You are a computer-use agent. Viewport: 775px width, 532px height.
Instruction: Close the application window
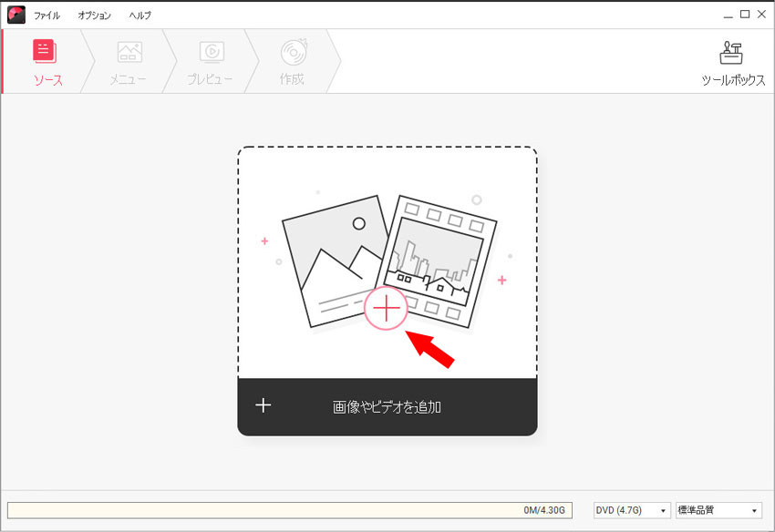tap(761, 15)
